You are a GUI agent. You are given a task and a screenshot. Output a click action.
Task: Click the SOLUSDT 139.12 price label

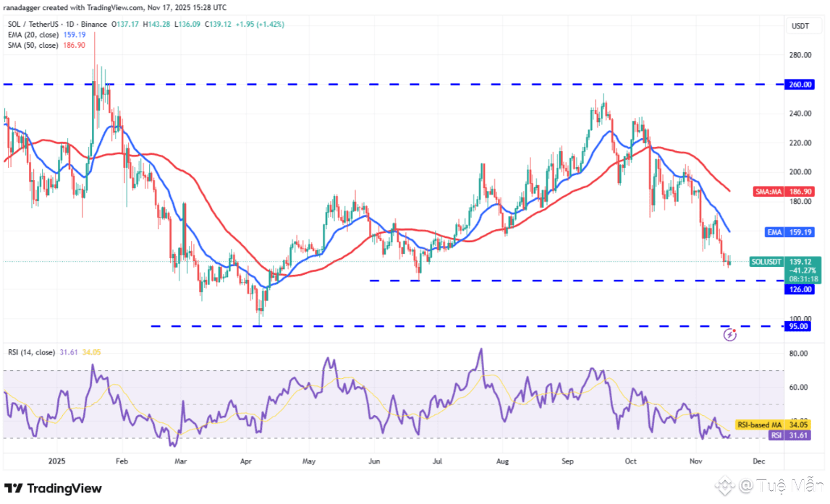[786, 262]
